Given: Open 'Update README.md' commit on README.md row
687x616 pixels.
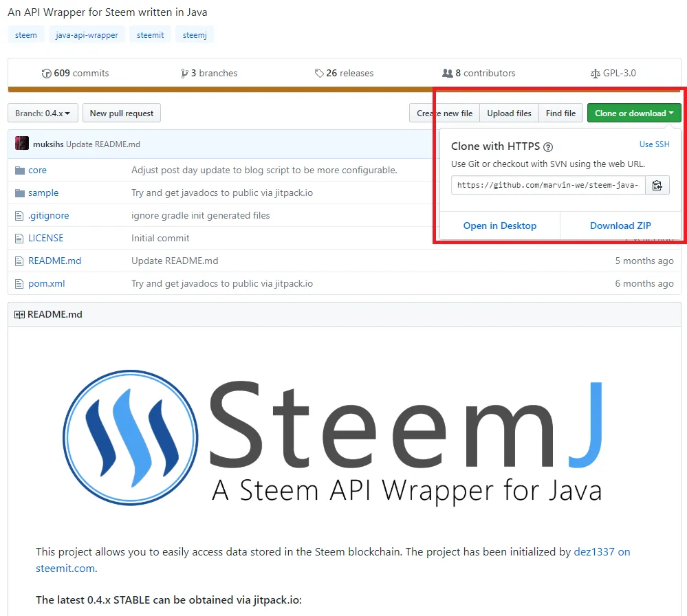Looking at the screenshot, I should 175,261.
